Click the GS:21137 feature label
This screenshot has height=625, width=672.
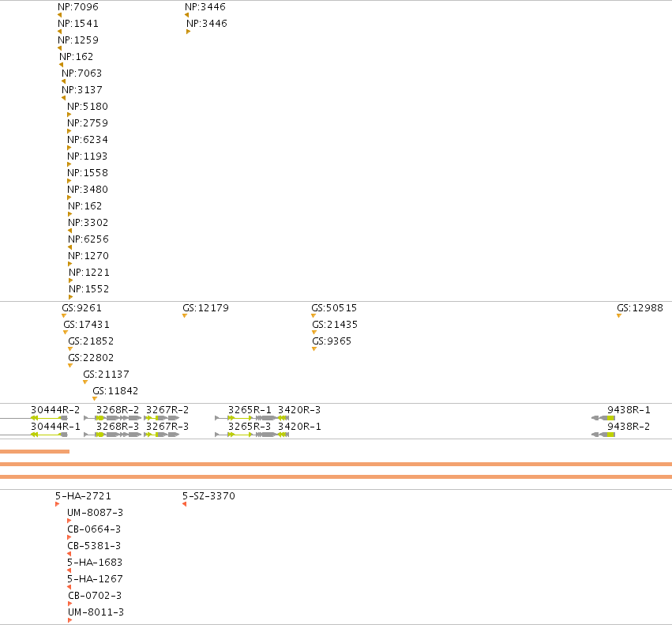106,375
